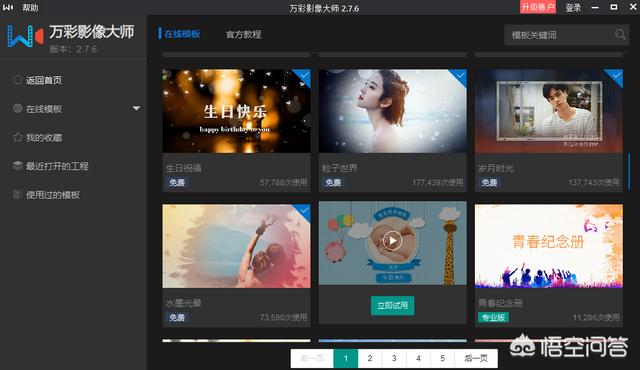
Task: Go to page 4
Action: coord(418,358)
